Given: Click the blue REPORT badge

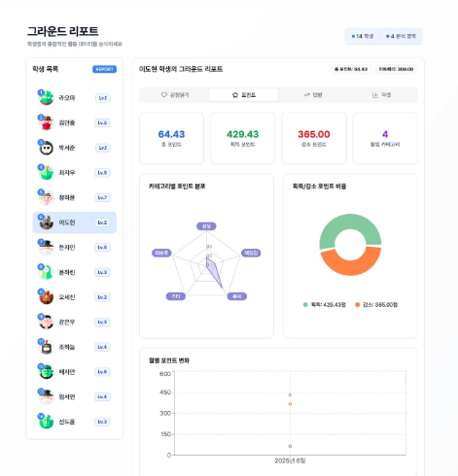Looking at the screenshot, I should point(104,69).
